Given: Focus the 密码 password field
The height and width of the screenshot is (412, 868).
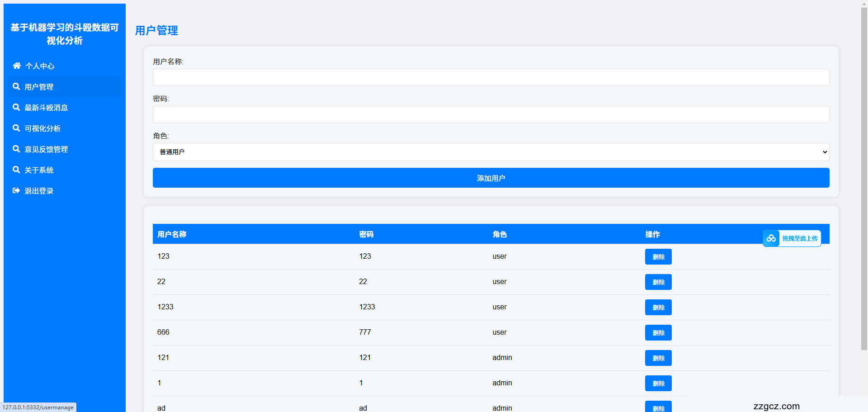Looking at the screenshot, I should point(491,114).
